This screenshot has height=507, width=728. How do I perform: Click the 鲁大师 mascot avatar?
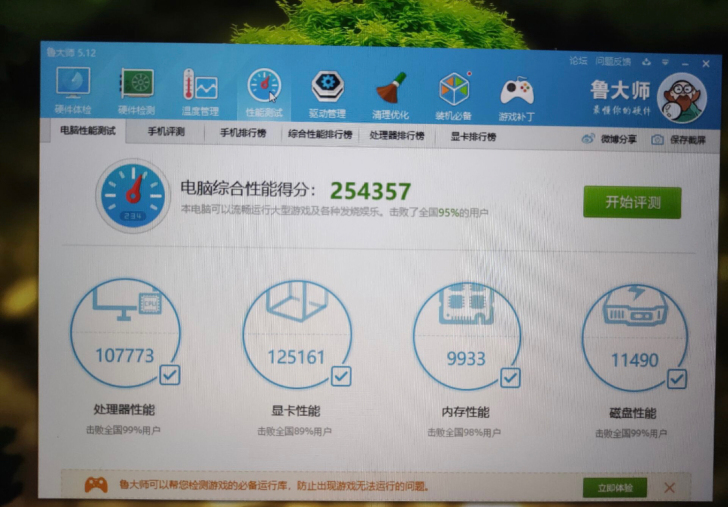click(682, 98)
